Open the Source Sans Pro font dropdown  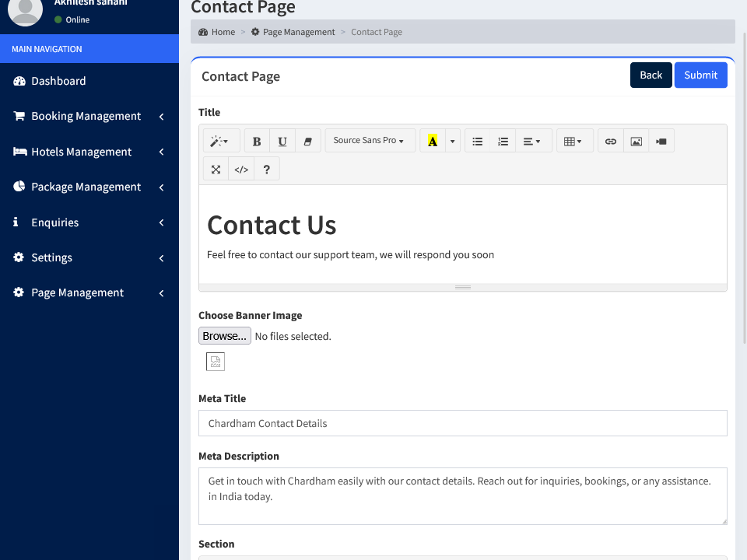[x=369, y=141]
